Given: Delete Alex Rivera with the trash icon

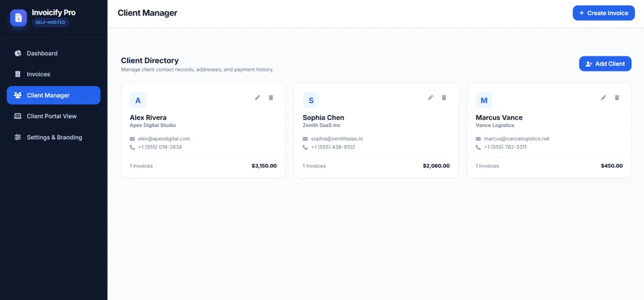Looking at the screenshot, I should (x=271, y=98).
